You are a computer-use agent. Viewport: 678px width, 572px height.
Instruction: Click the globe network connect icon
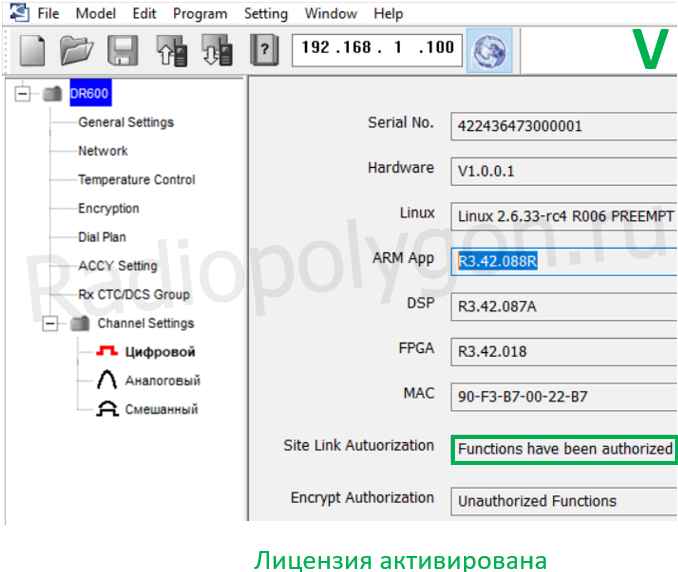pos(489,49)
